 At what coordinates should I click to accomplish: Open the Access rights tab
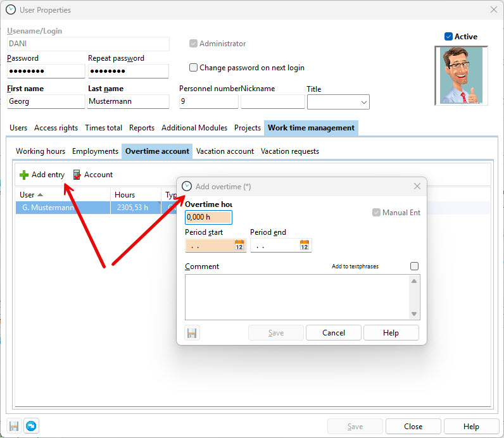pyautogui.click(x=56, y=128)
